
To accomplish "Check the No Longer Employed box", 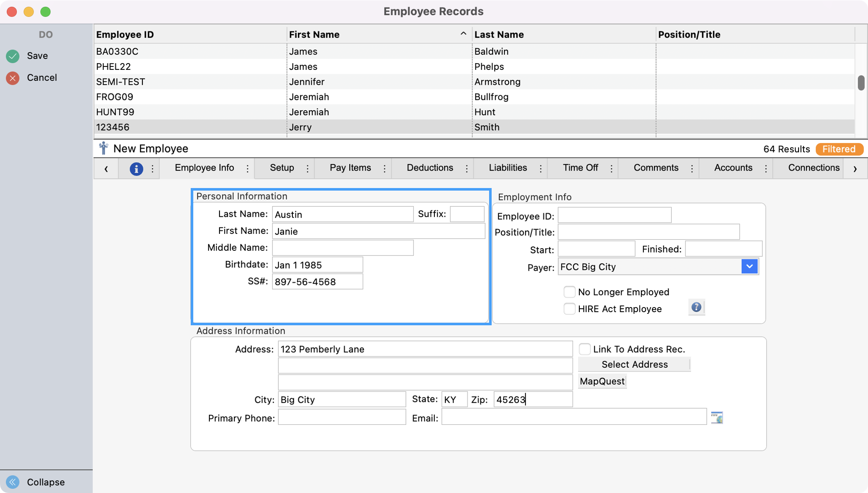I will pos(569,292).
